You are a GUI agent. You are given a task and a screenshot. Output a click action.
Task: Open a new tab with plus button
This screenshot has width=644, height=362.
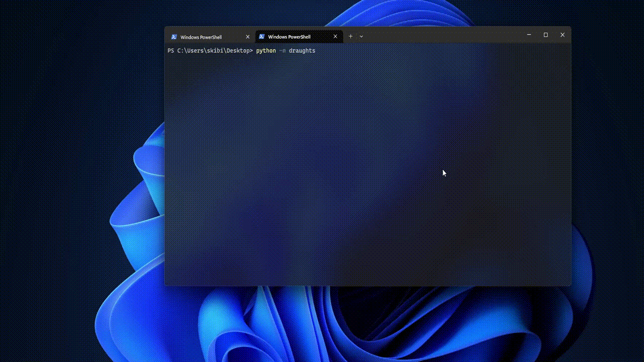point(351,36)
